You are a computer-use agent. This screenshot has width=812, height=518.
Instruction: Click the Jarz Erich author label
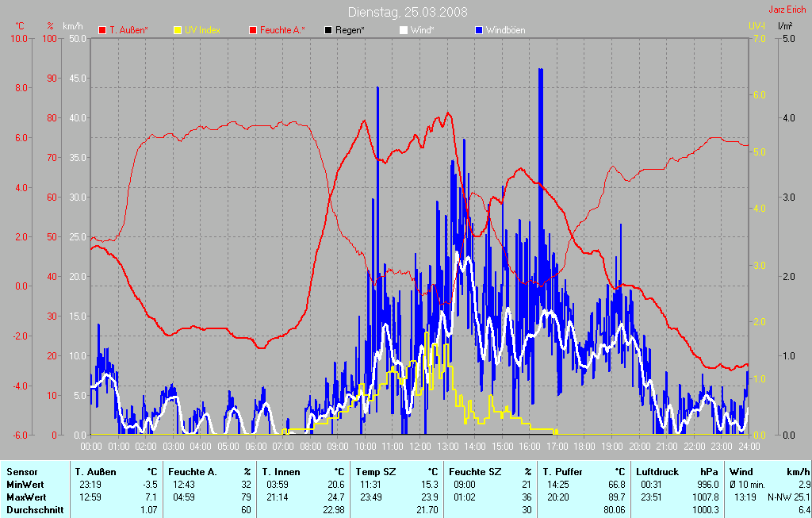click(x=788, y=10)
